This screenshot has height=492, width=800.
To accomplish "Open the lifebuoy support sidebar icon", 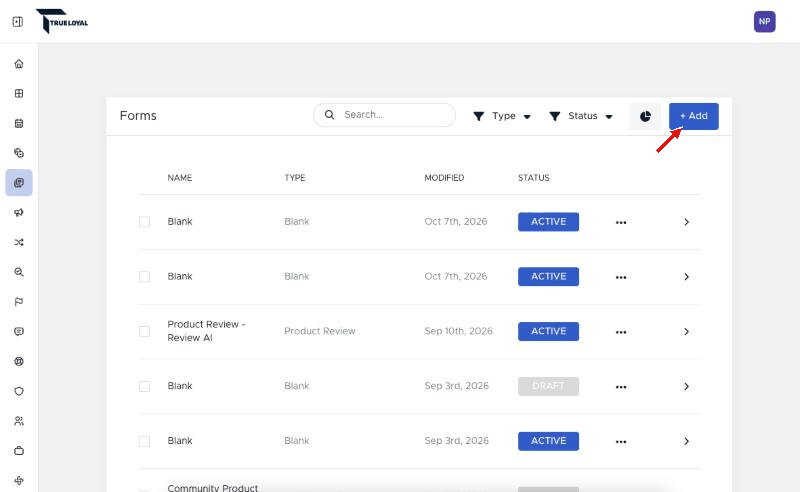I will pyautogui.click(x=19, y=361).
